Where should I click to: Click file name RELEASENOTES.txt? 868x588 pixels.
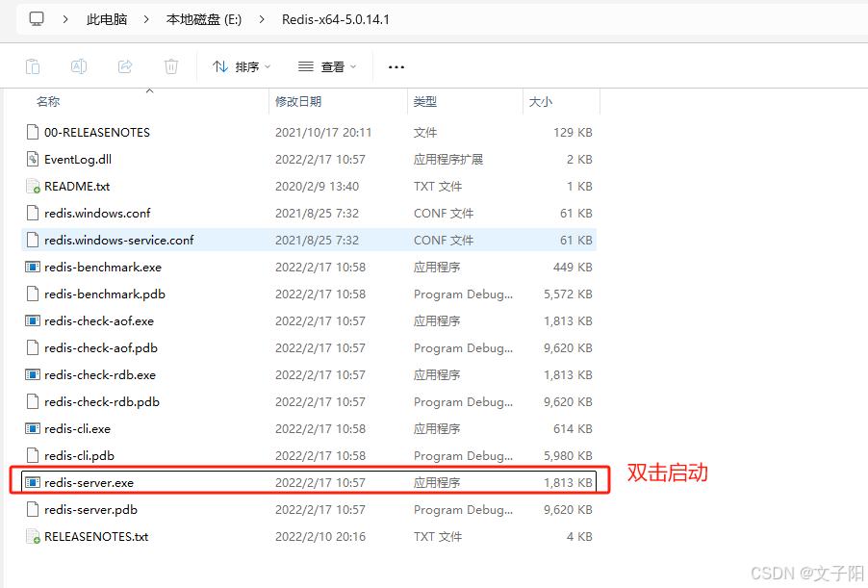[96, 537]
